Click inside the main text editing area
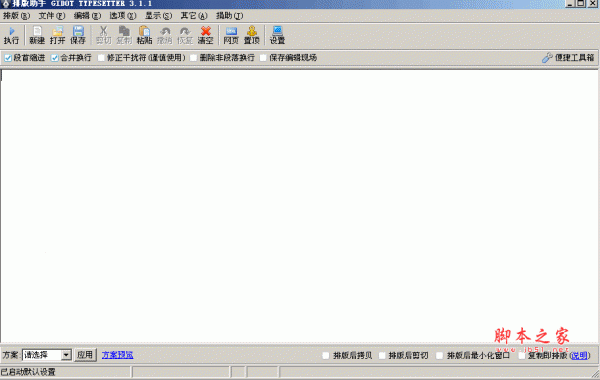This screenshot has height=380, width=600. pyautogui.click(x=299, y=206)
